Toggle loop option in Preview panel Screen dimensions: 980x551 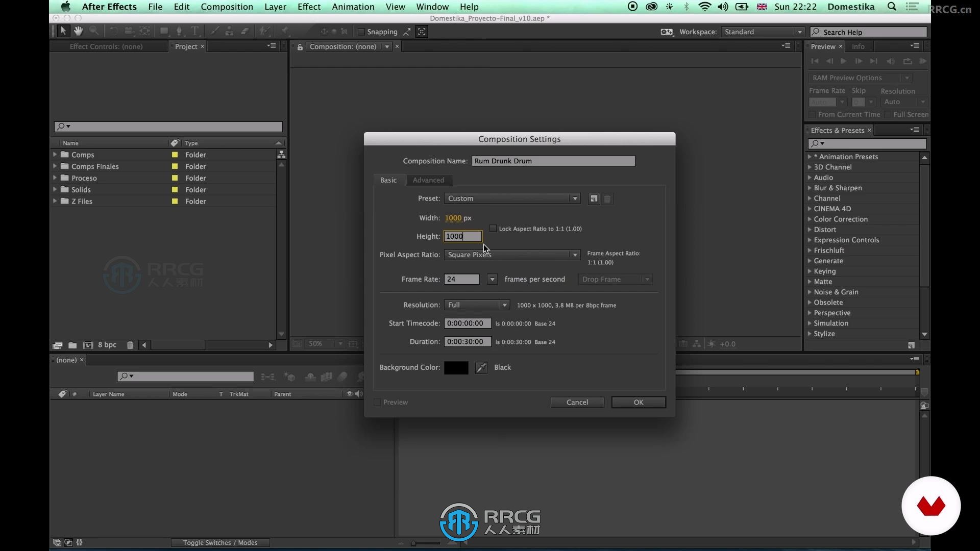click(x=908, y=61)
